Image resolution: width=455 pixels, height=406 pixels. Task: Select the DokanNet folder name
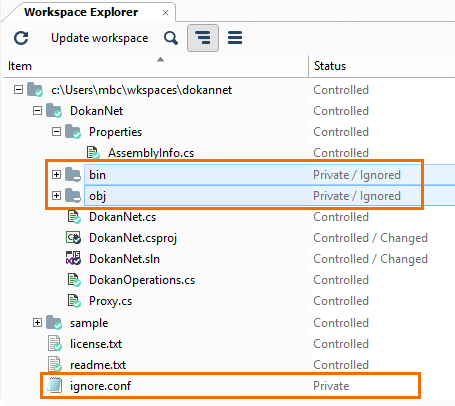[96, 111]
